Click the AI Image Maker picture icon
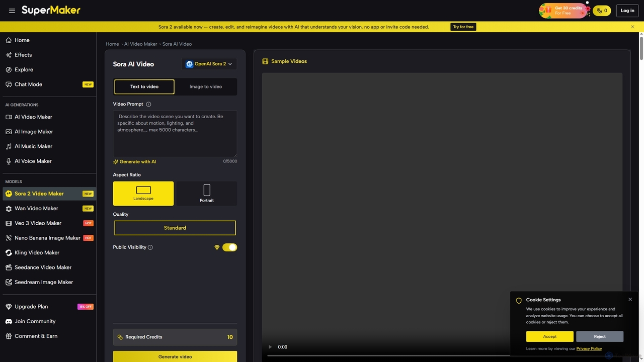644x362 pixels. coord(9,132)
